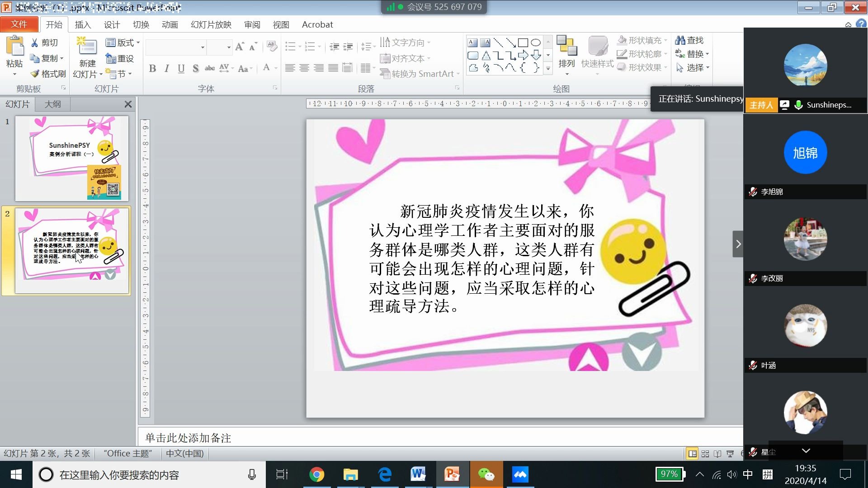The height and width of the screenshot is (488, 868).
Task: Toggle underline formatting
Action: tap(181, 69)
